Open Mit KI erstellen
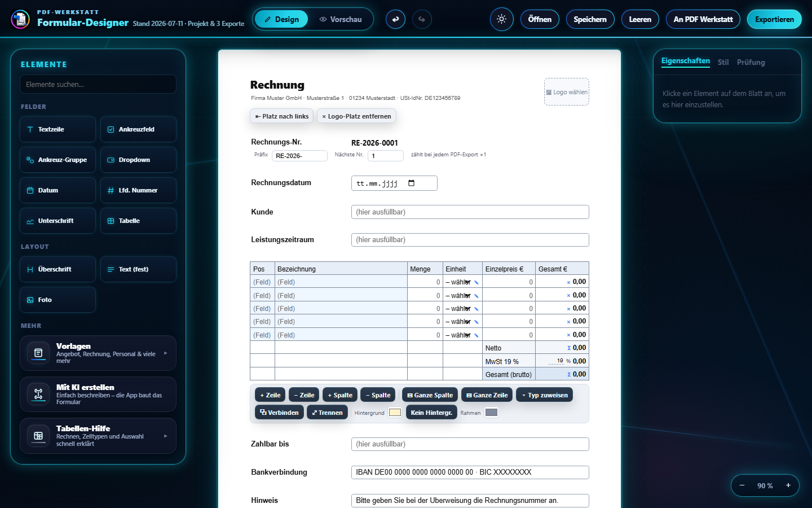Screen dimensions: 812x508 (98, 395)
